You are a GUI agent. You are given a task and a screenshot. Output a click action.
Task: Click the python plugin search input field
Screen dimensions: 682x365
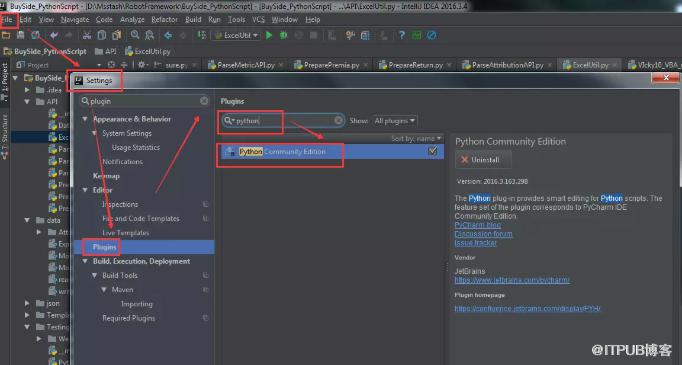(283, 121)
